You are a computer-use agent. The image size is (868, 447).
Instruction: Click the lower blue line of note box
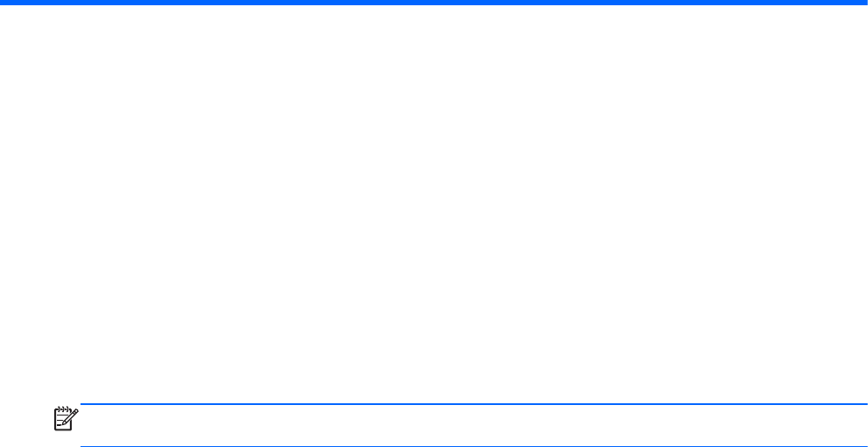[474, 446]
